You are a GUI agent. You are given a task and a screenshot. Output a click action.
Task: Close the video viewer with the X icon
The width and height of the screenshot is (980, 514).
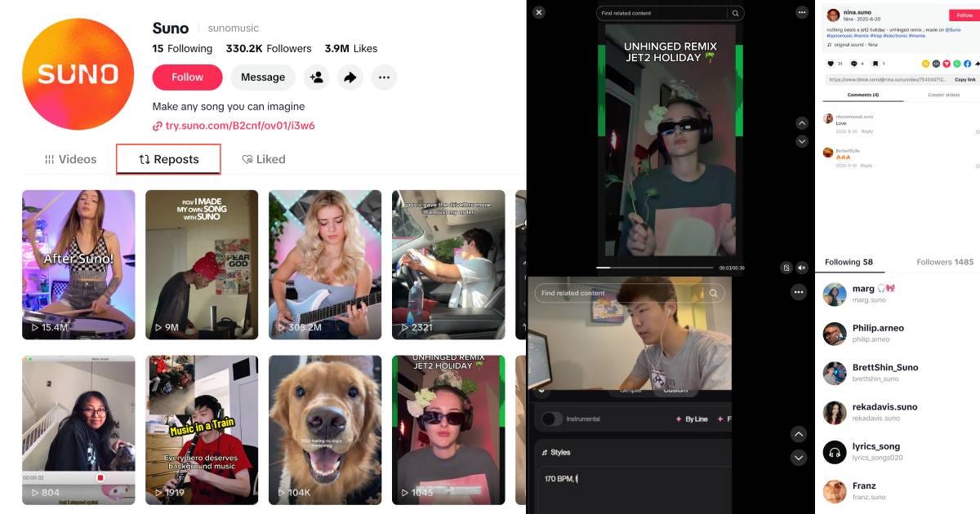(538, 12)
